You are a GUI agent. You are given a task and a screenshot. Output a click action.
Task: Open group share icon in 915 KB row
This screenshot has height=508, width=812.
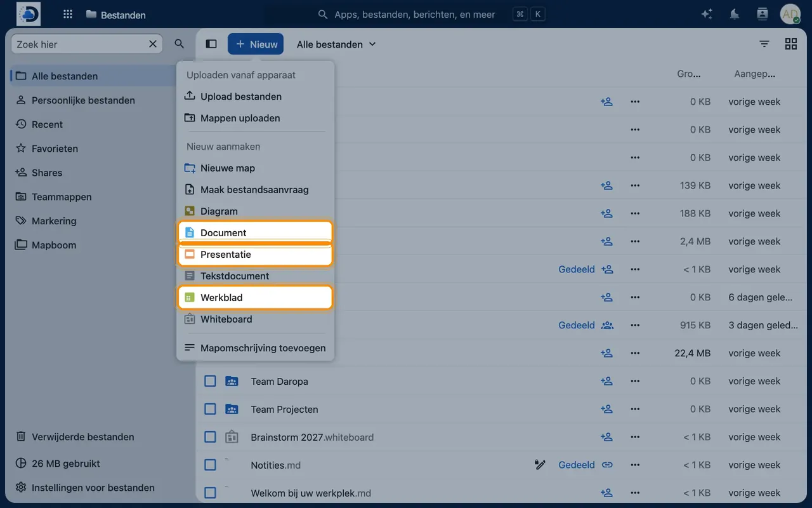pyautogui.click(x=607, y=325)
